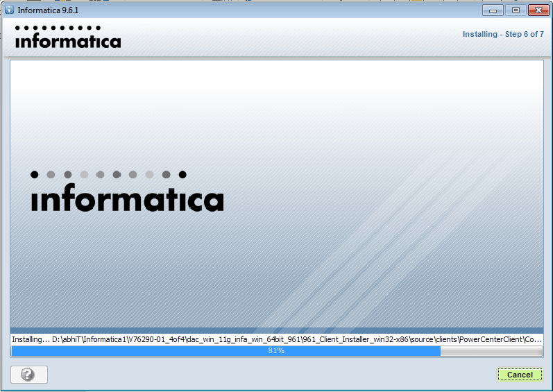Open help with the question mark button

29,375
